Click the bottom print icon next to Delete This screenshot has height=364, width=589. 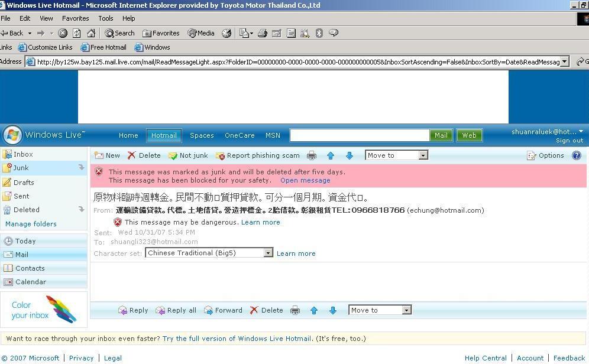pos(295,310)
